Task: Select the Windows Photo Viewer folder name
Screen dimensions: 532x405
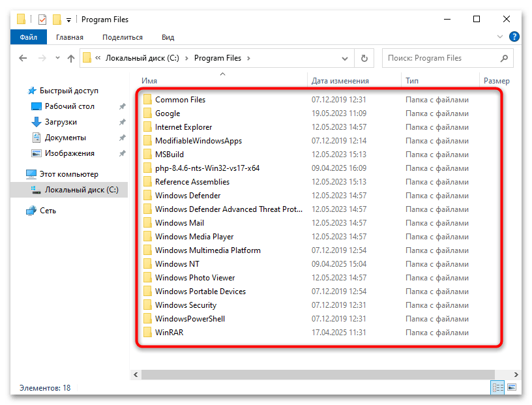Action: tap(195, 277)
